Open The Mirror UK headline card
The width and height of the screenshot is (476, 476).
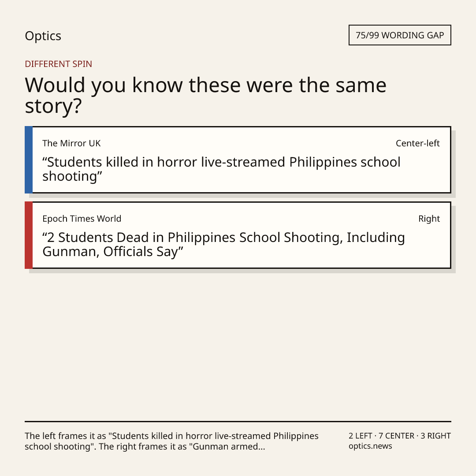click(238, 160)
